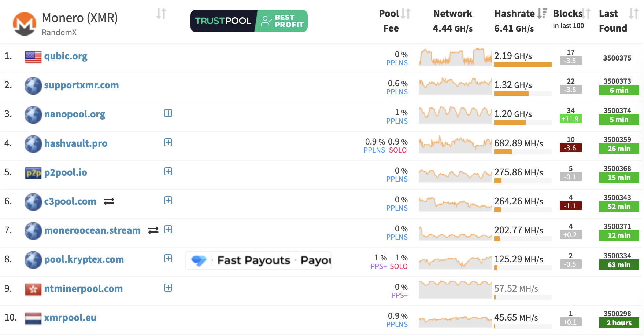Open the qubic.org pool link
This screenshot has width=644, height=336.
pos(66,56)
